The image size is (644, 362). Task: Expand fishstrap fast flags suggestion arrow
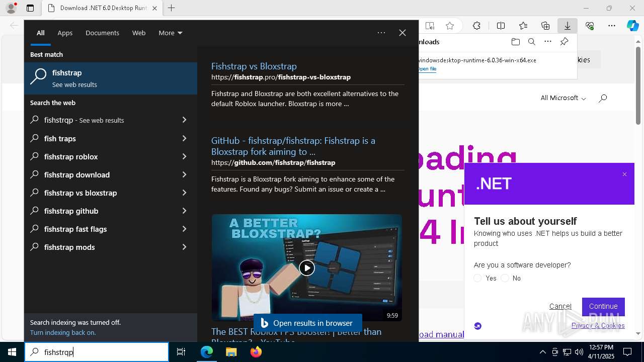coord(184,229)
